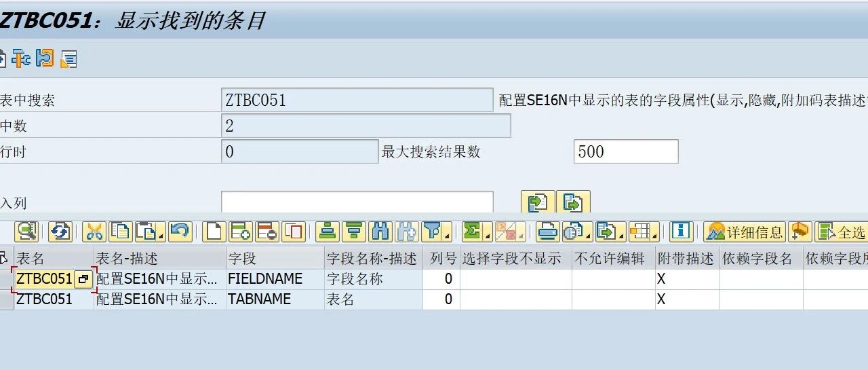Click the 全选 button
The image size is (868, 370).
point(841,232)
